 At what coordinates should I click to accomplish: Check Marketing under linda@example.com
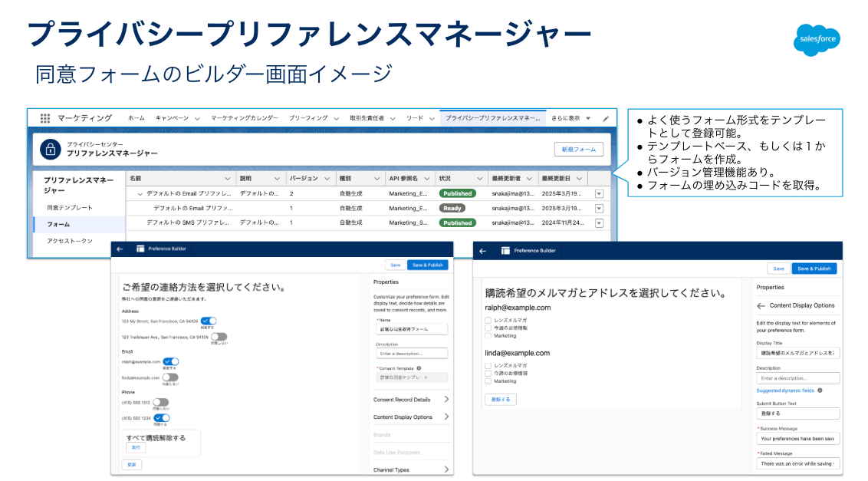tap(488, 381)
